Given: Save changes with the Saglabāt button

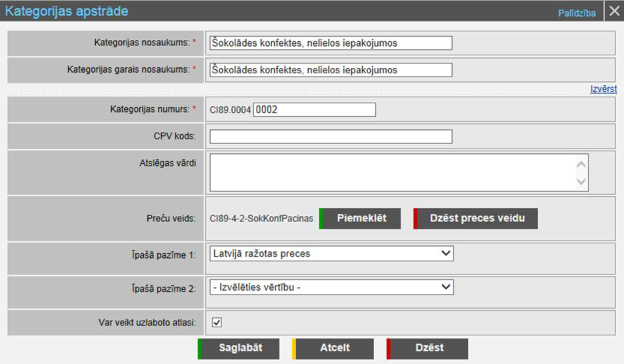Looking at the screenshot, I should 240,348.
